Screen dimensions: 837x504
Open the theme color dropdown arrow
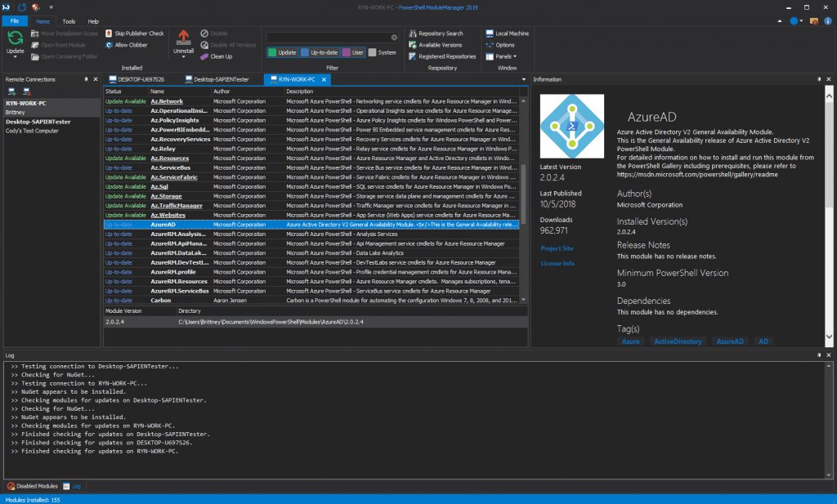pyautogui.click(x=801, y=21)
